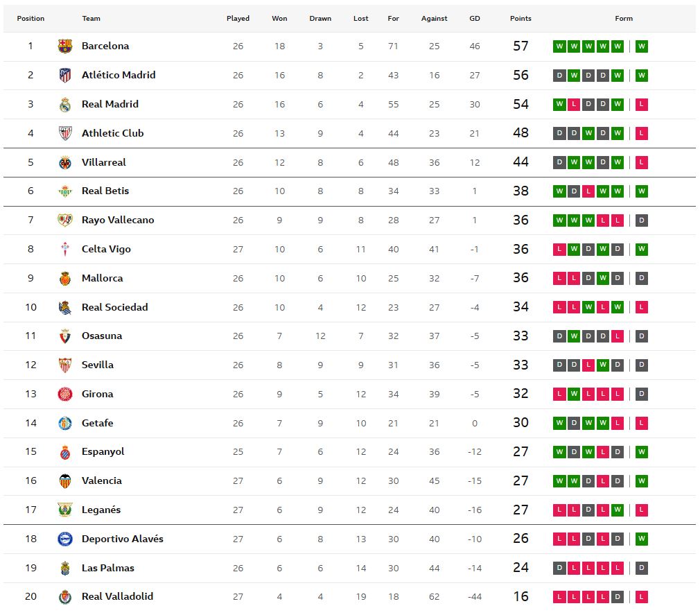Click the Girona crest icon

(65, 394)
